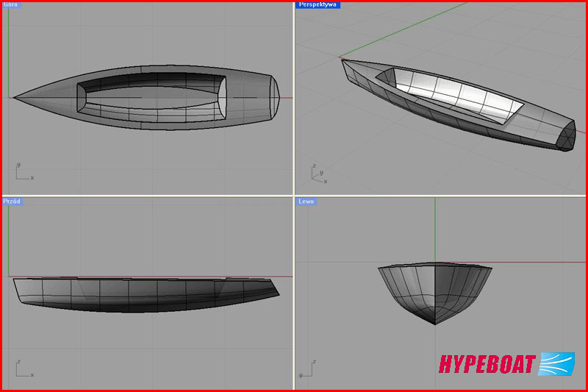Click the transom stern in Perspektywa view

[564, 138]
